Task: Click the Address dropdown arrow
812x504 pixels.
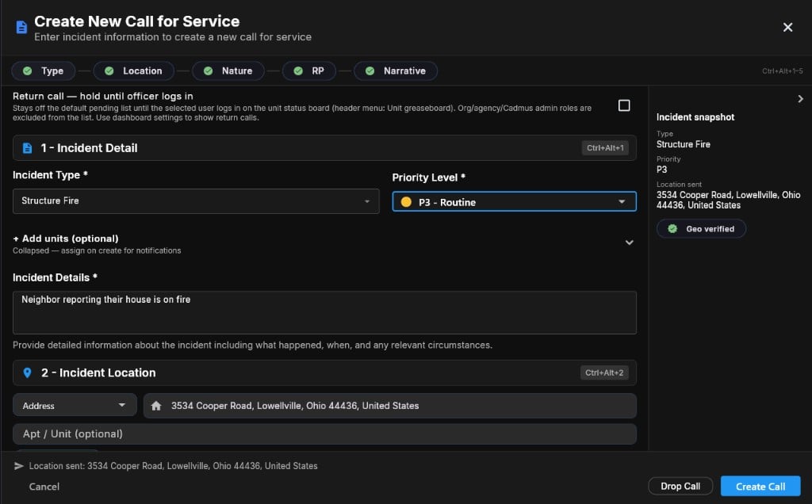Action: tap(121, 405)
